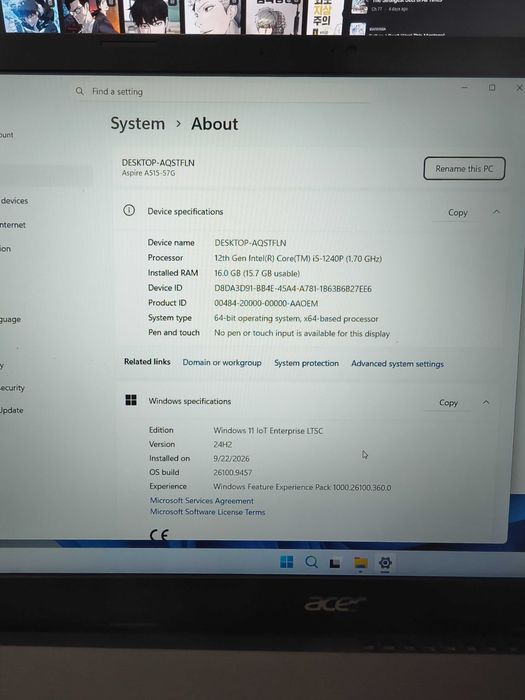Open the devices item in the sidebar
The width and height of the screenshot is (525, 700).
[x=13, y=201]
